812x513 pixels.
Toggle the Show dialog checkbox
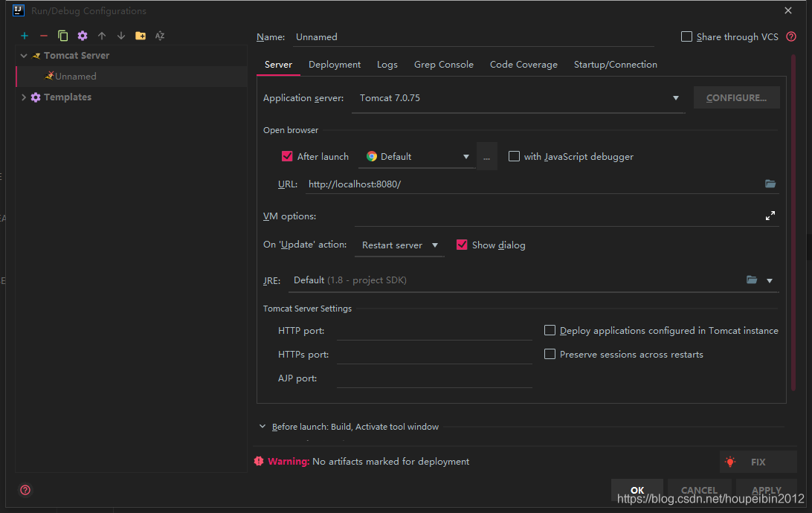tap(462, 245)
